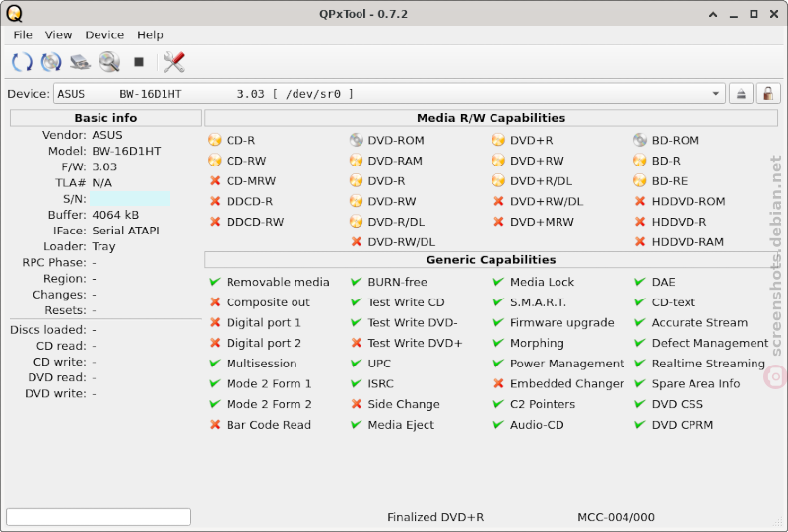The width and height of the screenshot is (788, 532).
Task: Click the red X beside Test Write DVD+
Action: pos(357,343)
